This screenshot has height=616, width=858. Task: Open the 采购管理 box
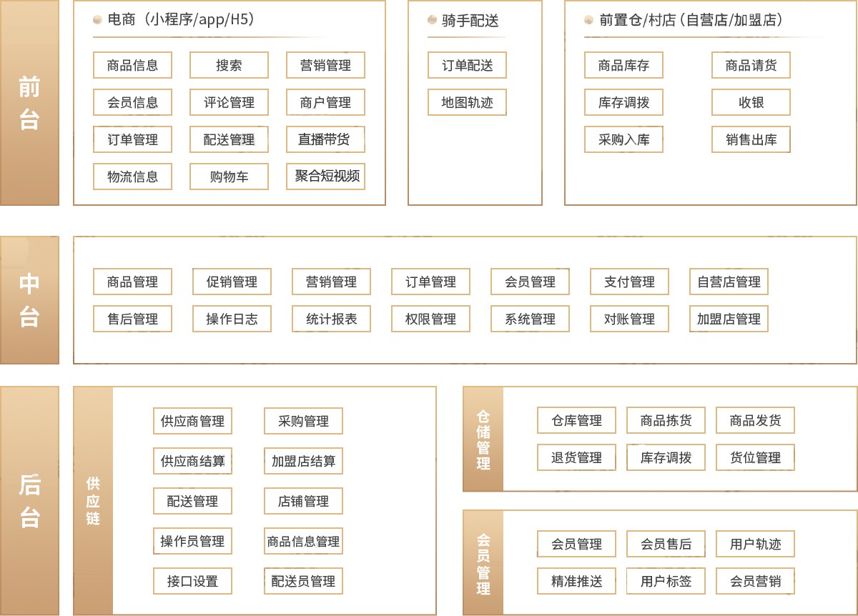tap(303, 421)
